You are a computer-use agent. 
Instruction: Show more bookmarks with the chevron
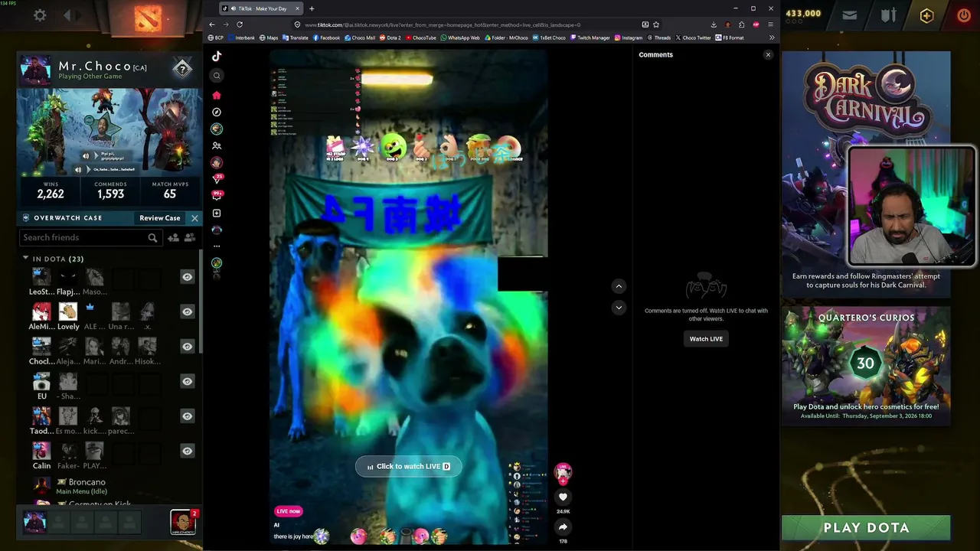point(772,37)
